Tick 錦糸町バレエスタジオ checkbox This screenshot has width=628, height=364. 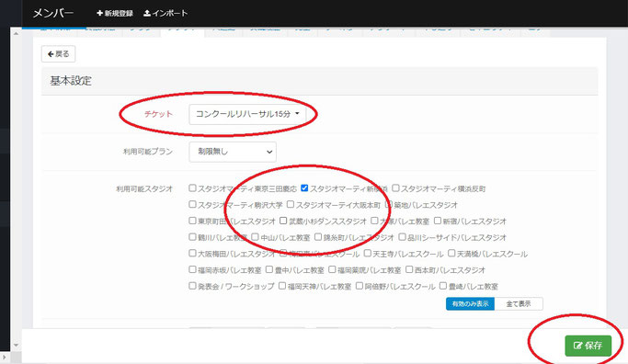coord(318,237)
